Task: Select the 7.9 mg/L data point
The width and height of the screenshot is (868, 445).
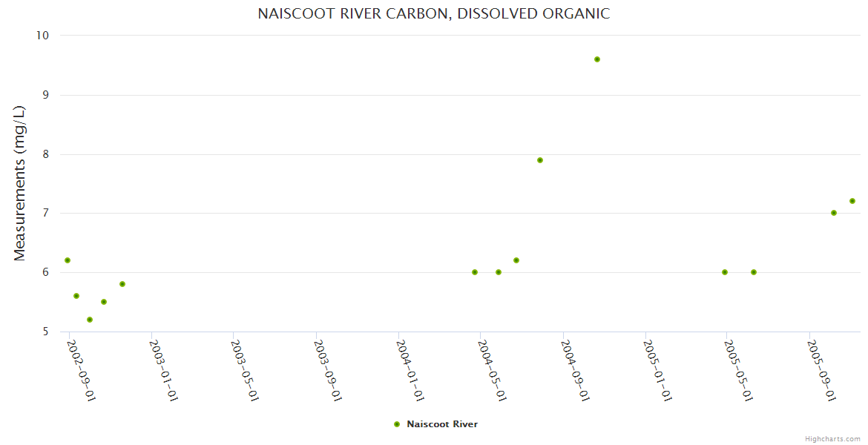Action: [540, 160]
